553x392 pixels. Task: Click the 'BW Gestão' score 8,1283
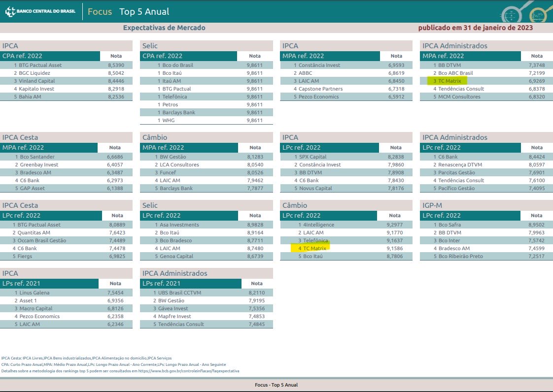[x=255, y=157]
